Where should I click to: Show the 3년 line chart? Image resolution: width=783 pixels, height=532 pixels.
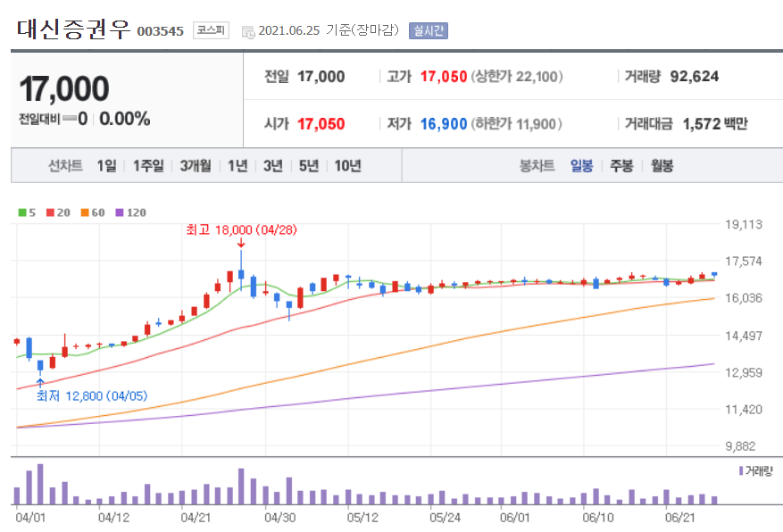coord(273,166)
